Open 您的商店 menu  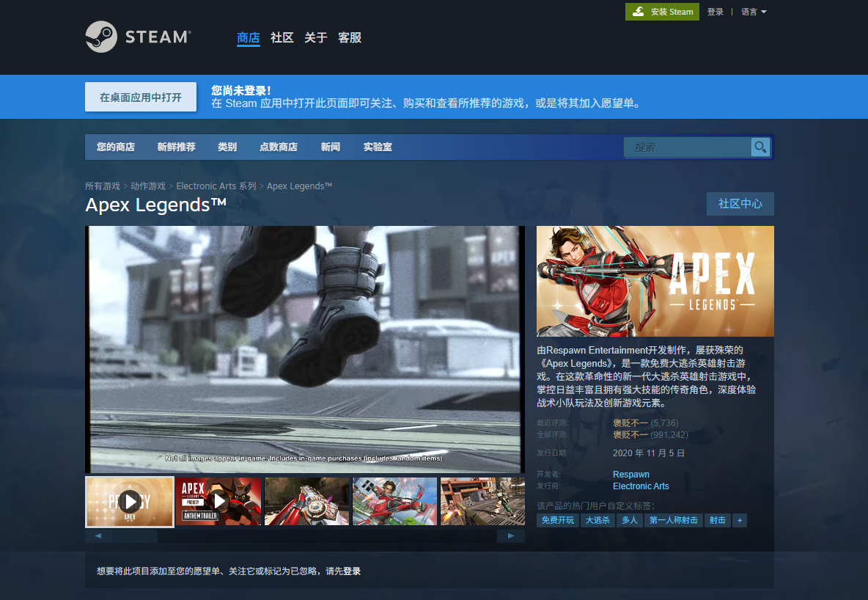(x=116, y=147)
